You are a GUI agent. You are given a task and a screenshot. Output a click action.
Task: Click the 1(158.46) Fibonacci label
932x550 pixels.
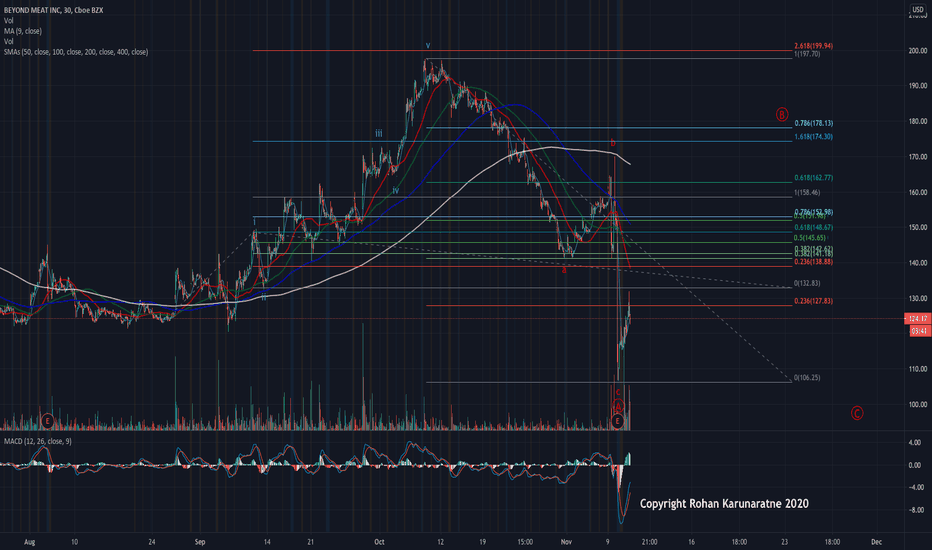807,193
